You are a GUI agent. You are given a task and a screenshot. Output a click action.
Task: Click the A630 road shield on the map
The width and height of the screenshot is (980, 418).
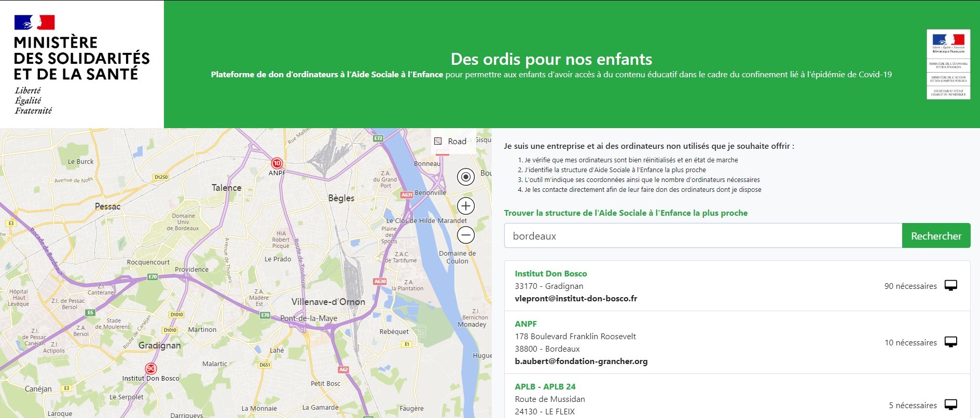pos(380,281)
